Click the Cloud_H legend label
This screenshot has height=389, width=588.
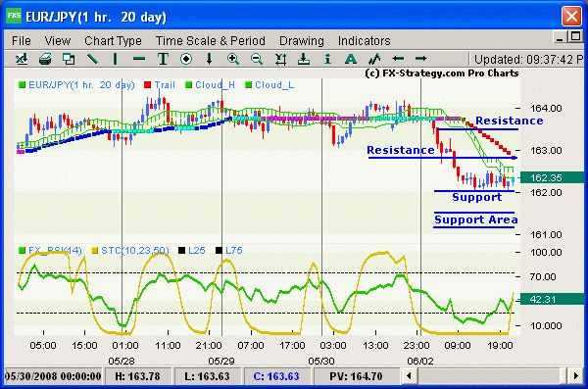click(x=215, y=85)
